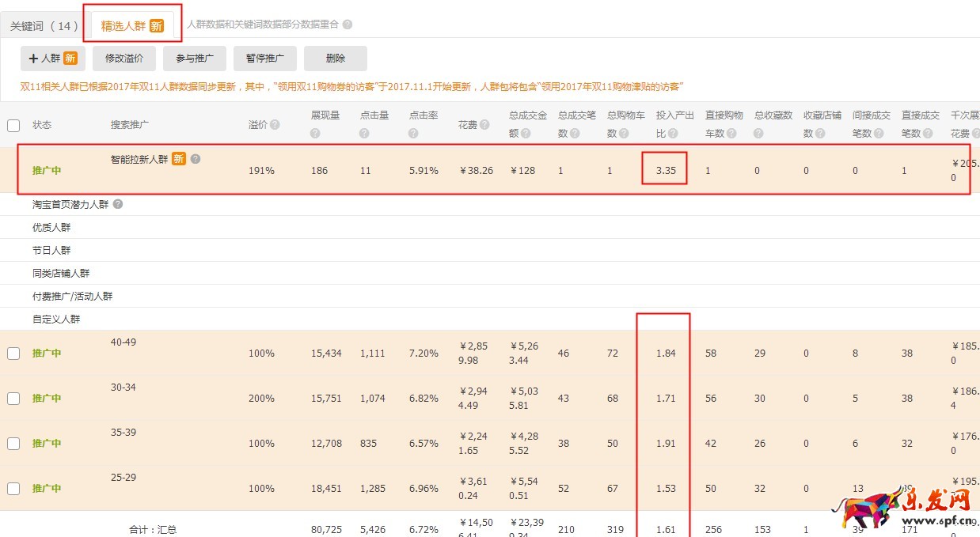Image resolution: width=980 pixels, height=537 pixels.
Task: Expand the 同类店铺人群 category row
Action: point(61,274)
